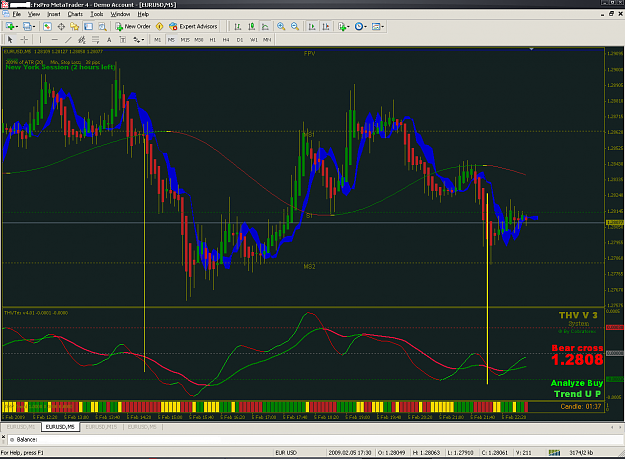Viewport: 625px width, 459px height.
Task: Open the Strategy Tester icon
Action: tap(102, 26)
